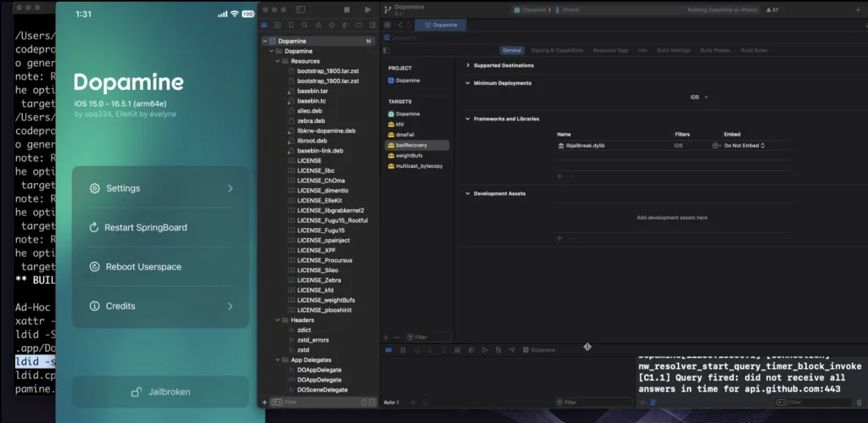Click the related items grid icon
Image resolution: width=868 pixels, height=423 pixels.
coord(387,25)
